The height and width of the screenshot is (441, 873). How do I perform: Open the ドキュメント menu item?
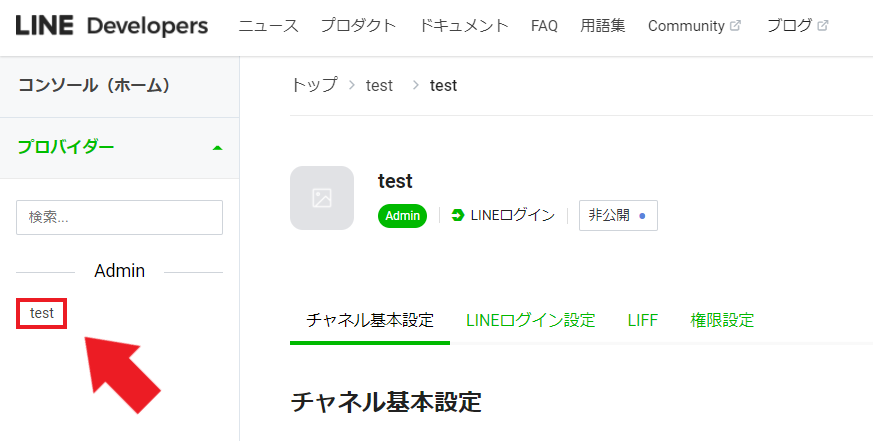tap(464, 26)
